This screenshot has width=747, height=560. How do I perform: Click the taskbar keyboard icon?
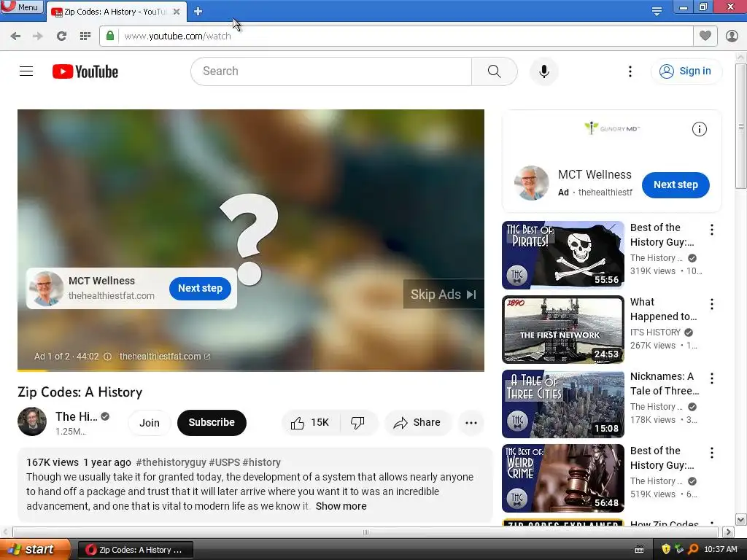point(639,550)
